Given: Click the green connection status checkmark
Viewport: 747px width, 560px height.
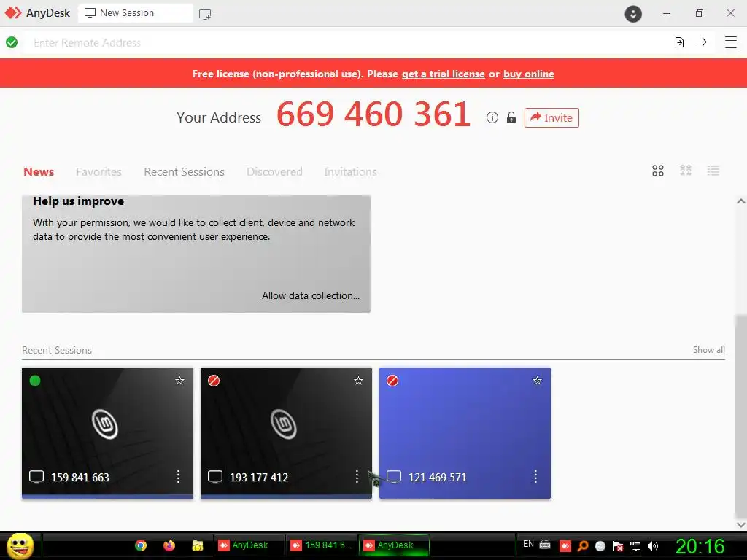Looking at the screenshot, I should 12,42.
